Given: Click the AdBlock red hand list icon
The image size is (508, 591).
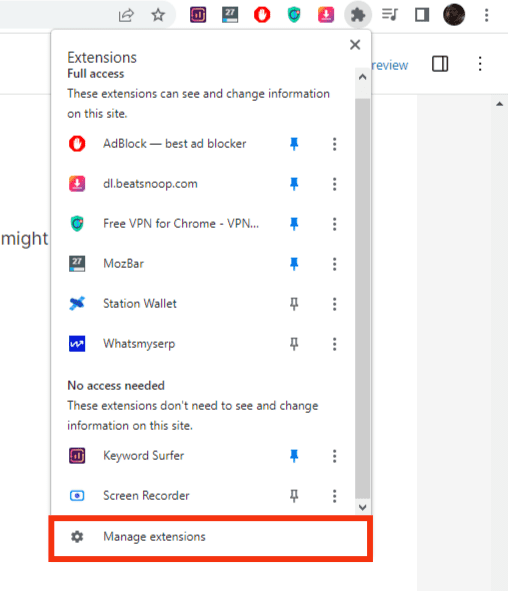Looking at the screenshot, I should pos(77,144).
